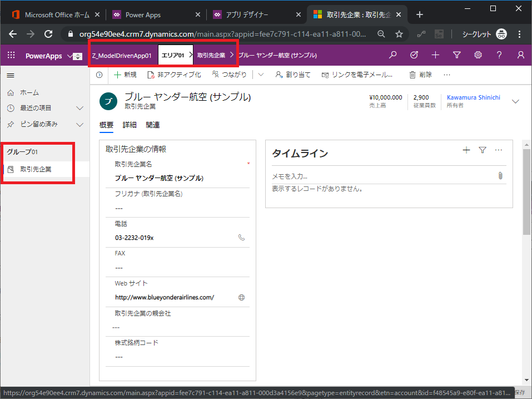Click the help question mark icon

499,55
